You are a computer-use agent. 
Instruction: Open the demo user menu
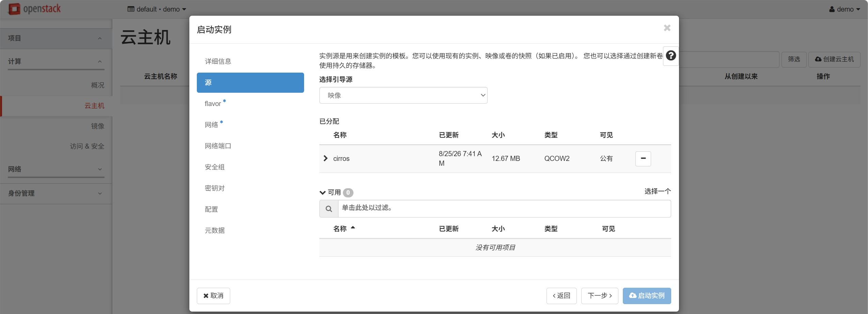coord(845,9)
